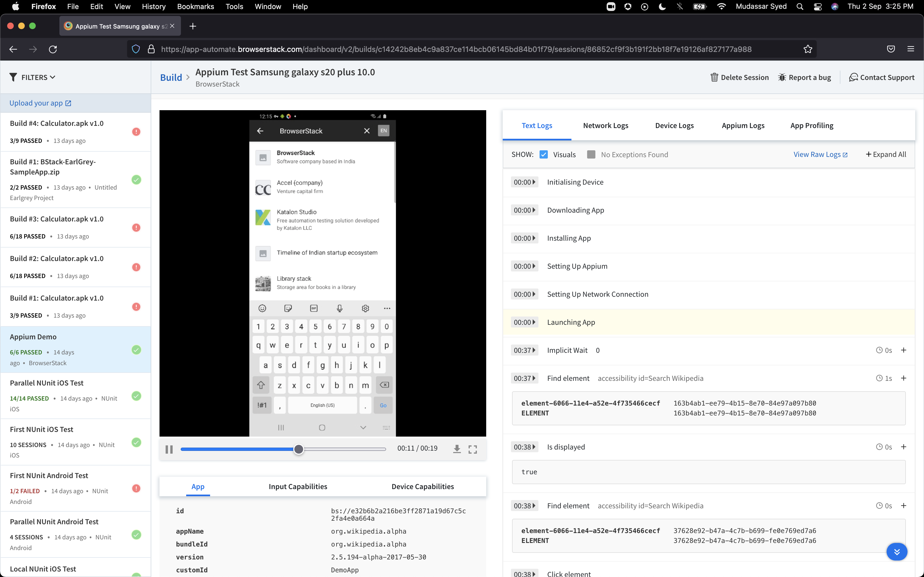Uncheck the Visuals checkbox
The width and height of the screenshot is (924, 577).
544,154
